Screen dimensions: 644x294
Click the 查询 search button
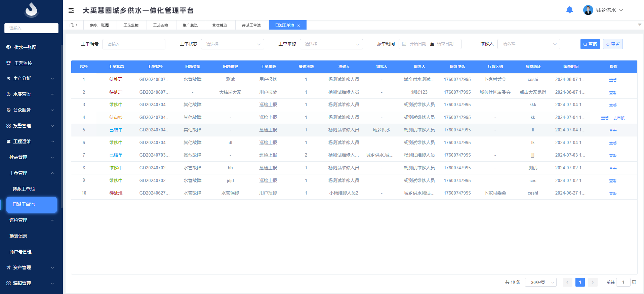click(x=590, y=44)
